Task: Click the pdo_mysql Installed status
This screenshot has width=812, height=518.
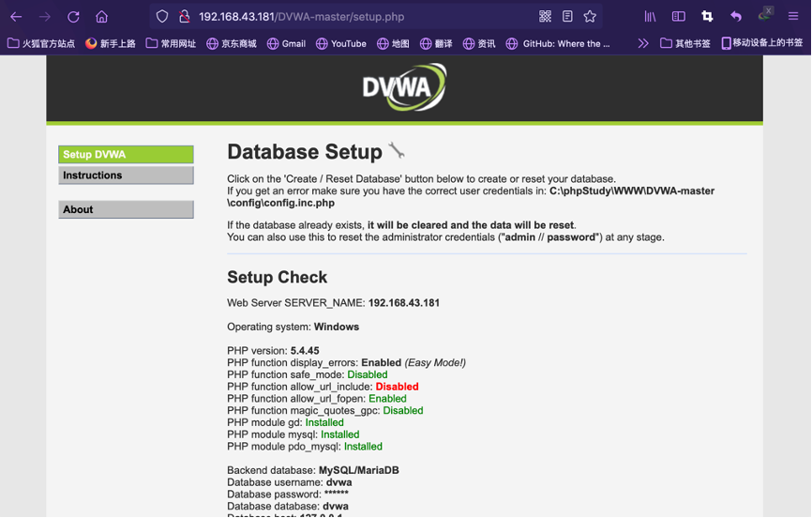Action: [x=363, y=446]
